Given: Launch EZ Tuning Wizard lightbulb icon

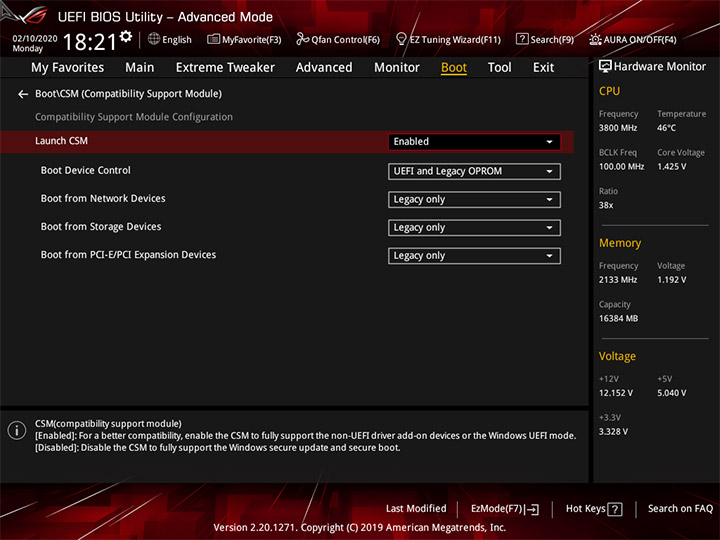Looking at the screenshot, I should pos(401,39).
